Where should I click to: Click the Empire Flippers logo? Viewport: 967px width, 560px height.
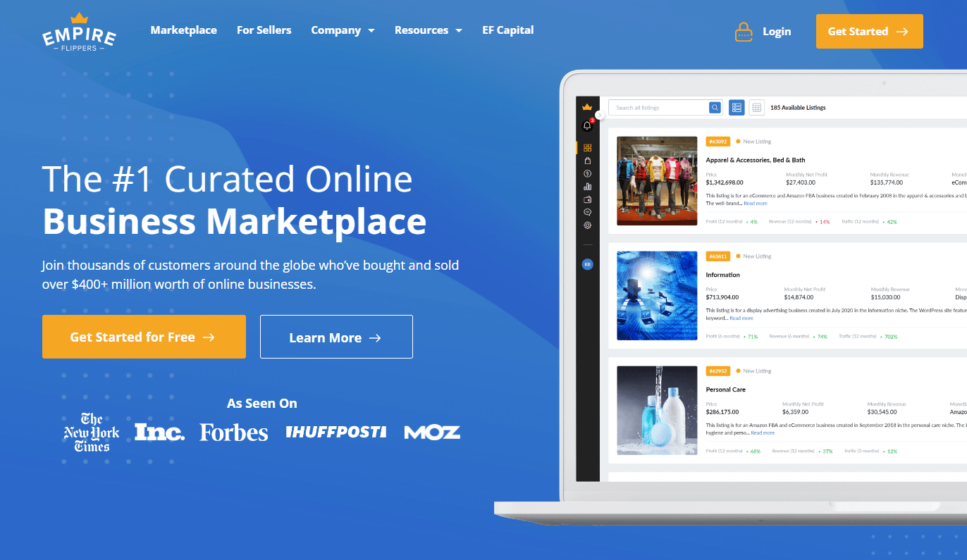tap(79, 32)
